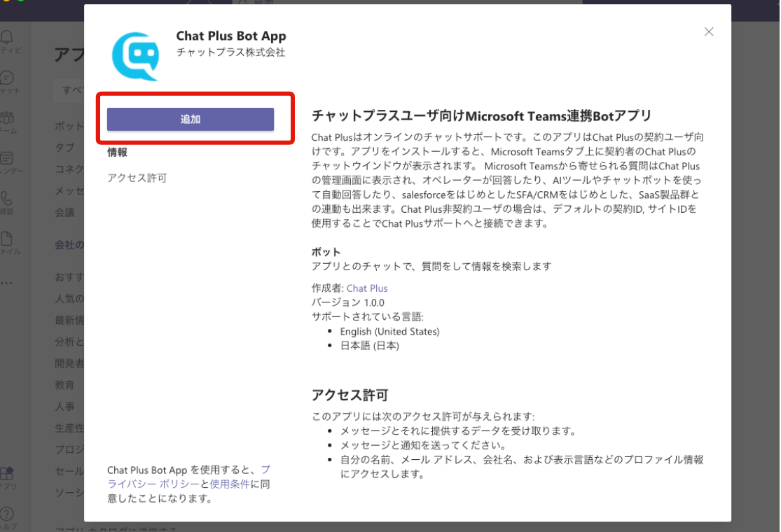Click the more apps ellipsis in sidebar
Screen dimensions: 781x532
[x=7, y=283]
